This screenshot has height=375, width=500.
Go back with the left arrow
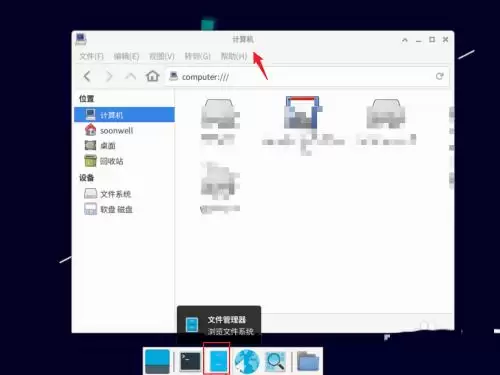(x=87, y=77)
